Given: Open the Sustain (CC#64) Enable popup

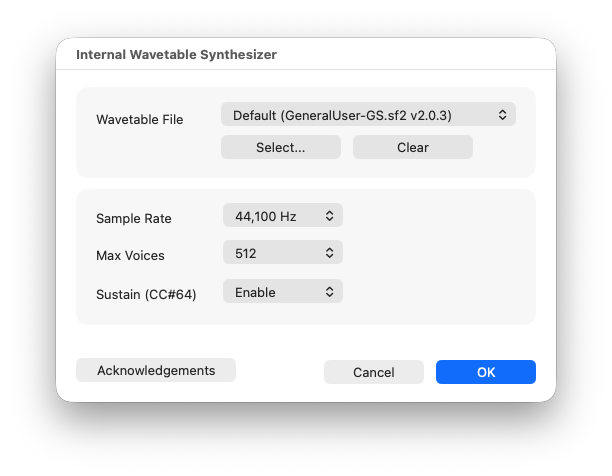Looking at the screenshot, I should pyautogui.click(x=283, y=291).
